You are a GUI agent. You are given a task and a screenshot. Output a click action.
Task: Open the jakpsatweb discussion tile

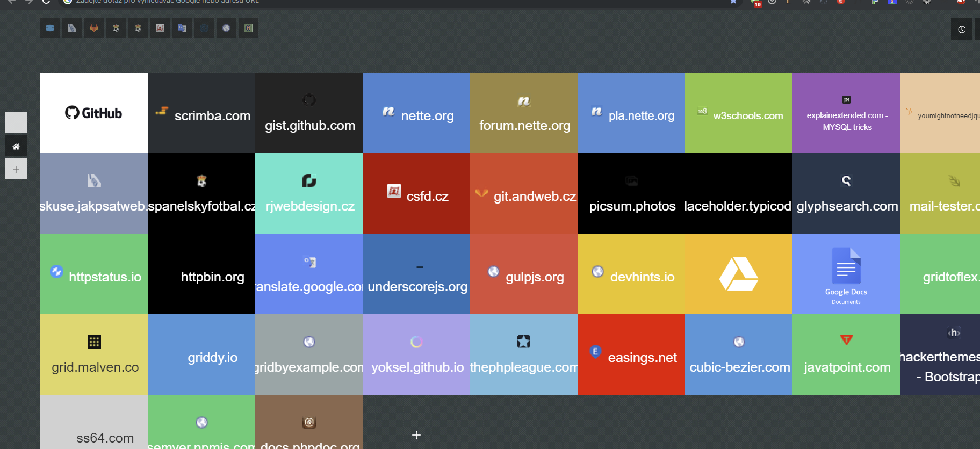point(94,193)
